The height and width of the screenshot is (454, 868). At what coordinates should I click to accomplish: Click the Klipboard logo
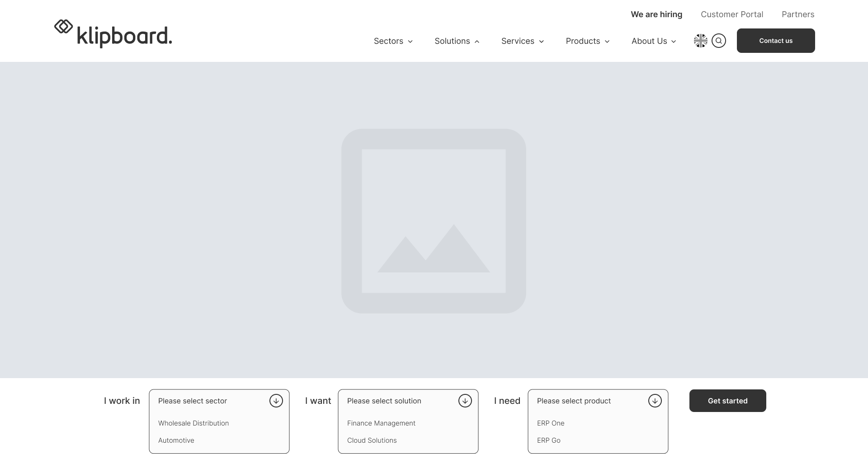113,33
